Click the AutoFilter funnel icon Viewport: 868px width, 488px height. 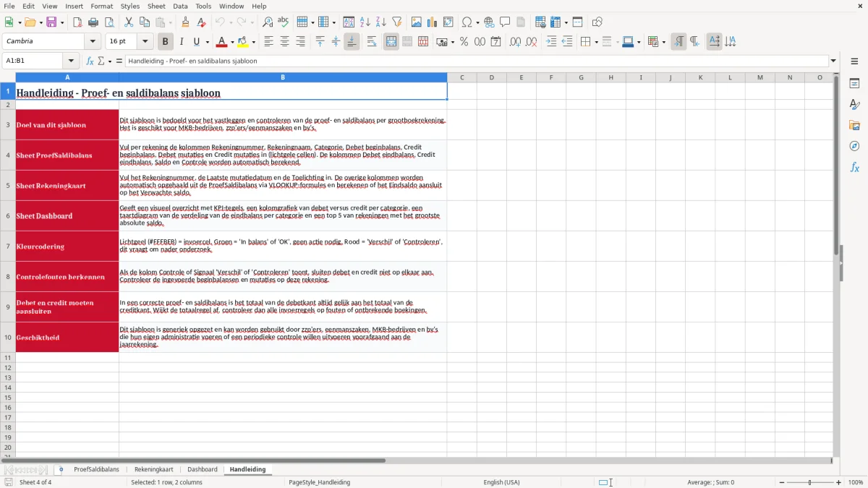397,22
